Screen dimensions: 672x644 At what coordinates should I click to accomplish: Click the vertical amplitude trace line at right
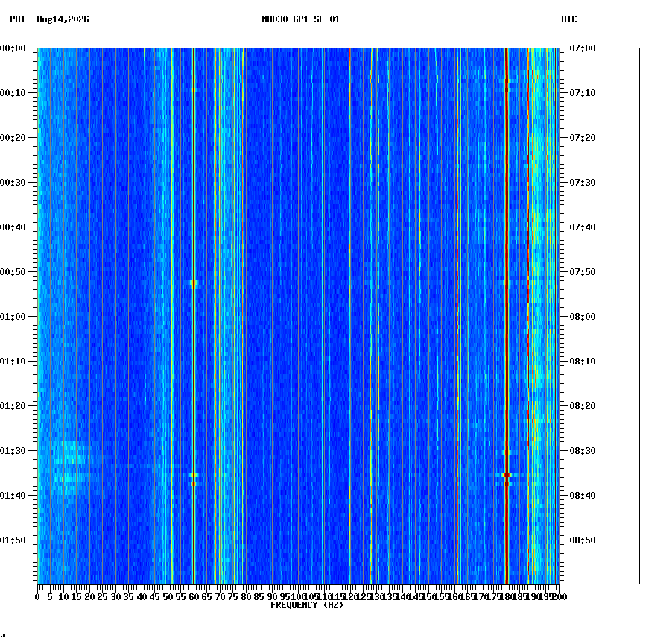point(639,316)
